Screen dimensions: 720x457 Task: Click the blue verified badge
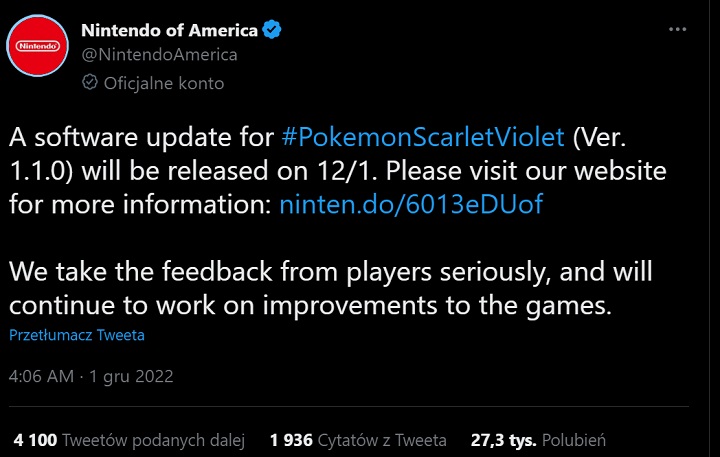click(x=272, y=30)
